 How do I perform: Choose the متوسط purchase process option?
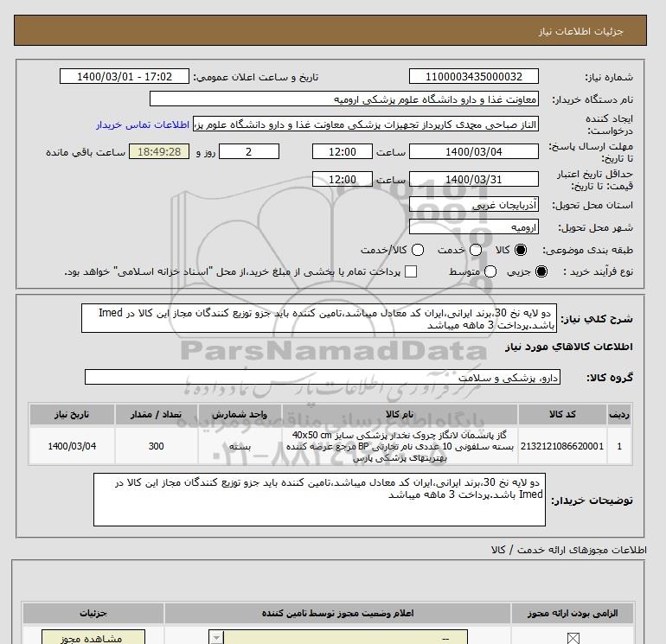pos(490,271)
